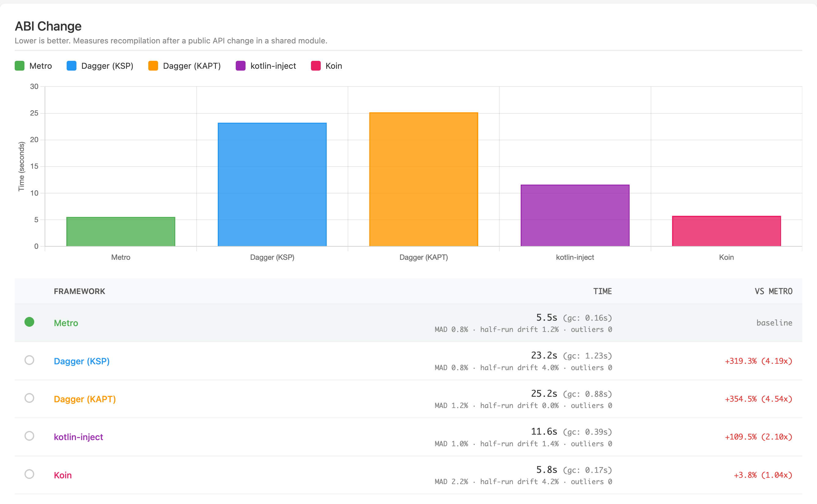Viewport: 817px width, 504px height.
Task: Click the baseline label in Metro row
Action: pos(774,323)
